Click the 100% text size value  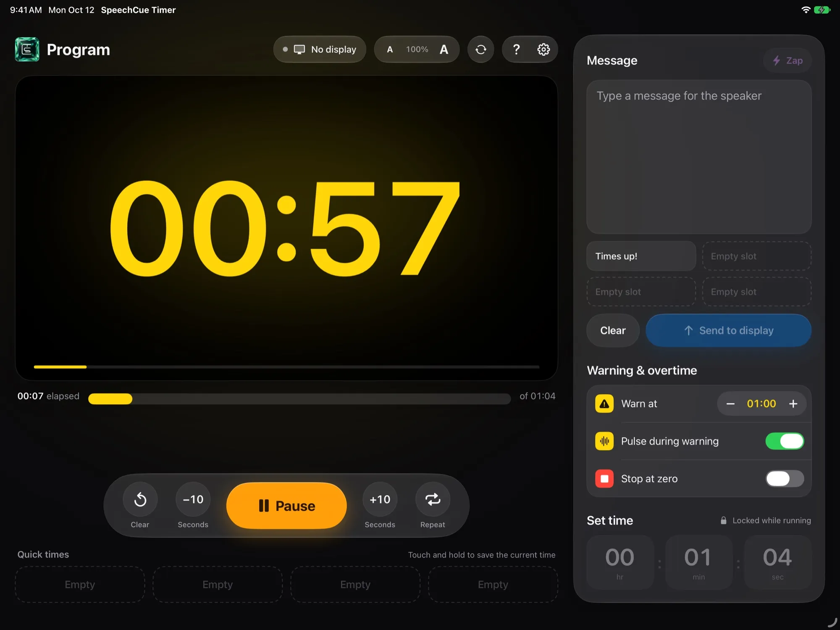coord(417,49)
